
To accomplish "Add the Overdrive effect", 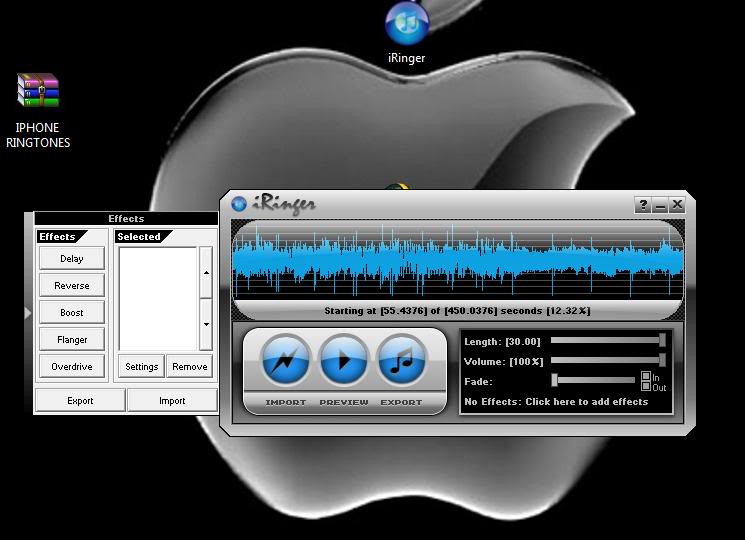I will point(72,367).
